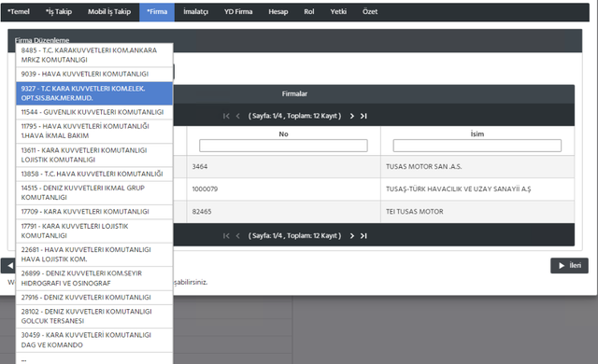Screen dimensions: 598x364
Task: Go to first page in bottom paginator
Action: (x=226, y=236)
